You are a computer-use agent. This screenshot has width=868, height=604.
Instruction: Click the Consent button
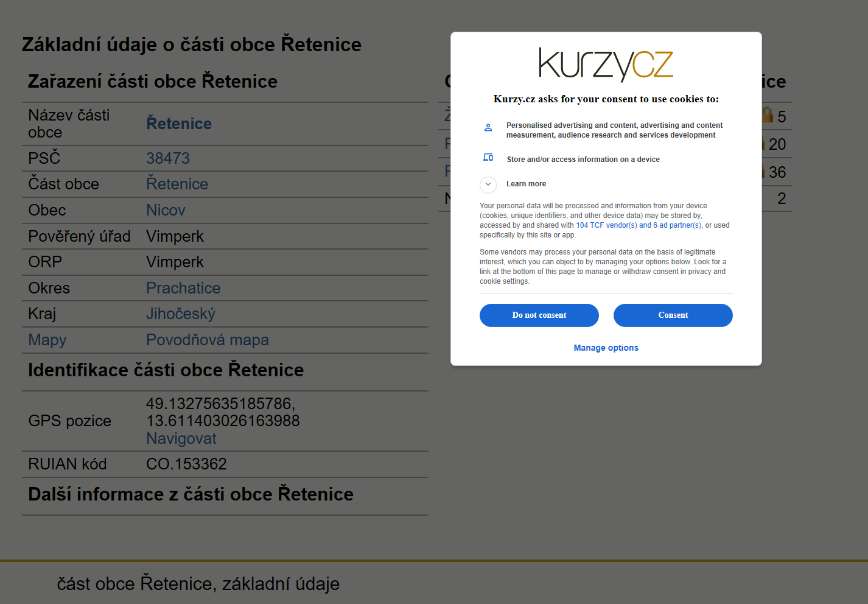tap(673, 315)
